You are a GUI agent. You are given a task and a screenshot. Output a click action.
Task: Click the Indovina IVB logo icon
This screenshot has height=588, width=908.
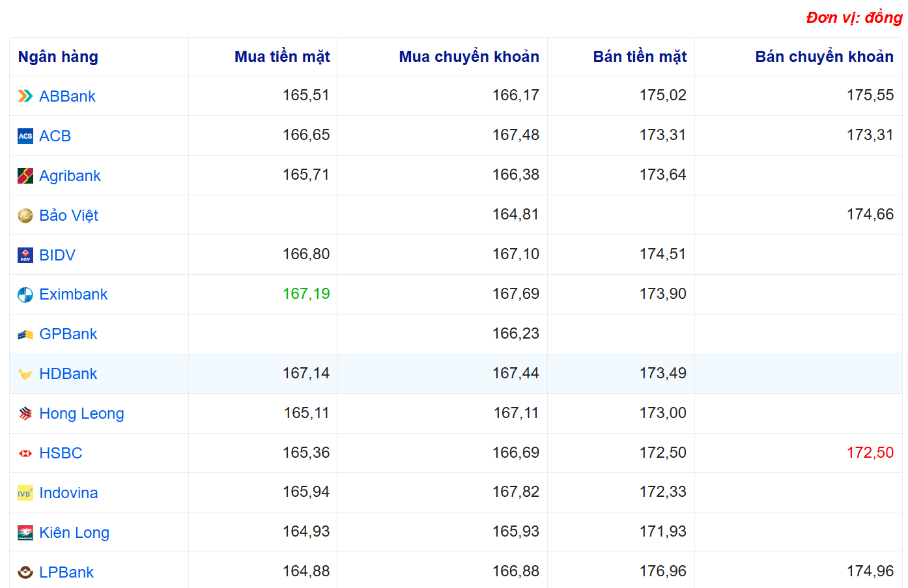point(25,493)
